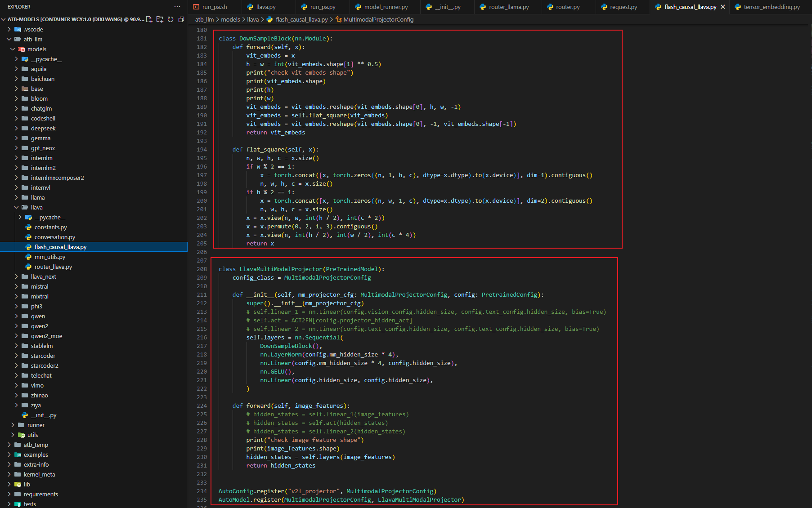Collapse the atb_llm folder
The image size is (812, 508).
(x=9, y=39)
